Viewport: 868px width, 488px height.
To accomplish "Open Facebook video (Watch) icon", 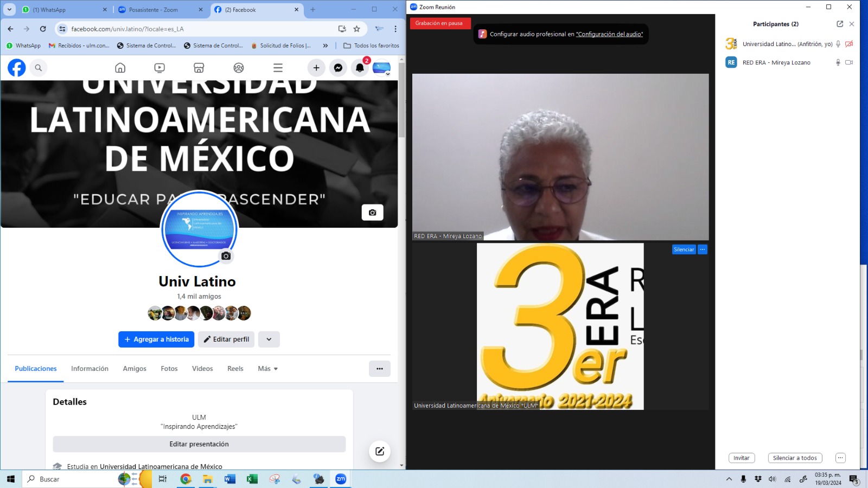I will click(159, 68).
